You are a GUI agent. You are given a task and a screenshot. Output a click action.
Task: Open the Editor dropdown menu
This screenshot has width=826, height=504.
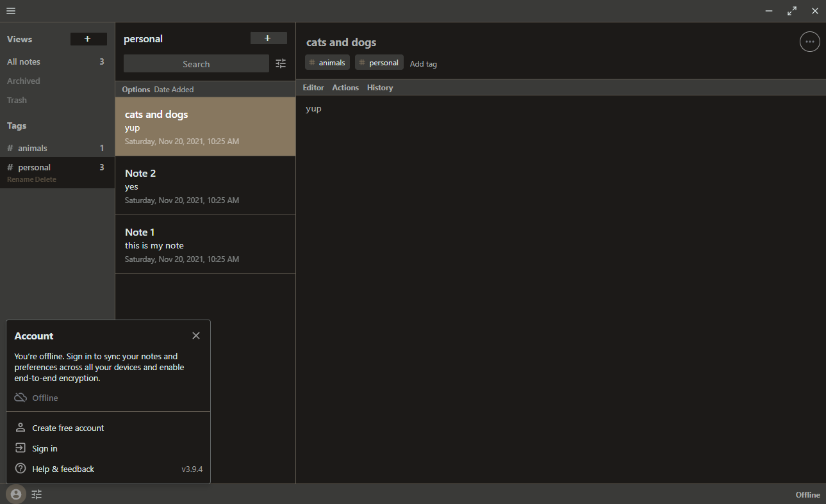coord(313,88)
